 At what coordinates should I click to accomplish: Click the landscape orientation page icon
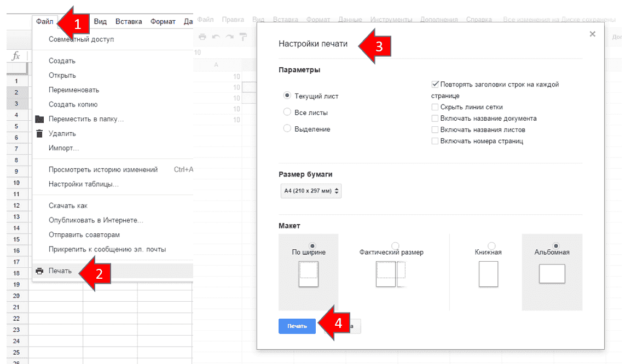pos(552,273)
